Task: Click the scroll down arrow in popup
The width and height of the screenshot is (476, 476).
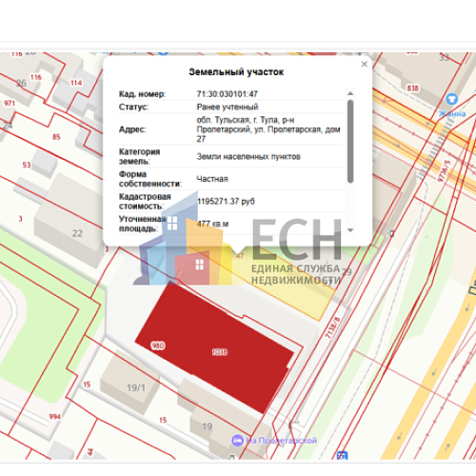Action: point(350,230)
